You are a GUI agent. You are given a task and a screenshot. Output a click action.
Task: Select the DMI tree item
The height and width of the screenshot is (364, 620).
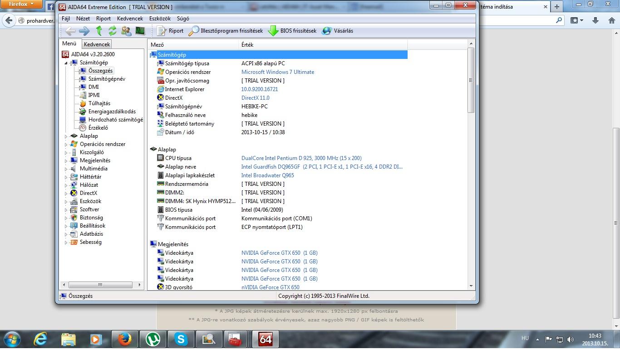(93, 87)
